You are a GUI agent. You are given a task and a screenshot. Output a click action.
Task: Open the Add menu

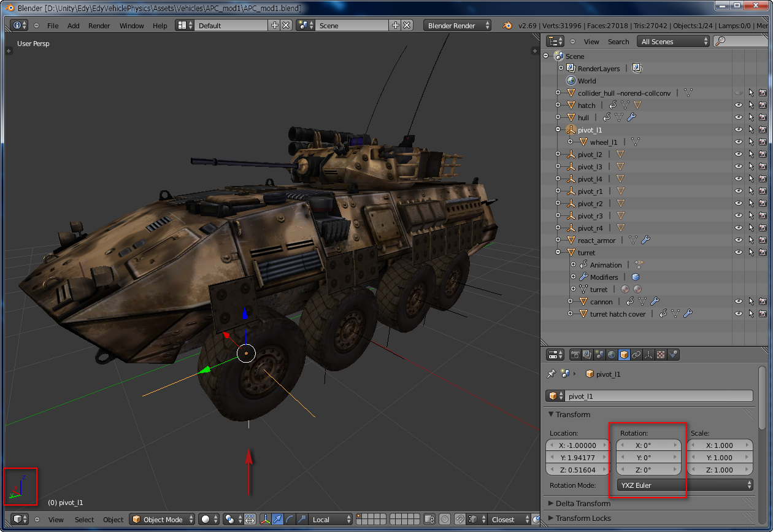(x=74, y=26)
